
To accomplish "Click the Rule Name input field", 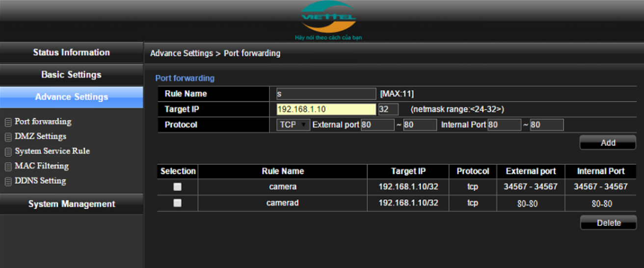I will [x=326, y=94].
